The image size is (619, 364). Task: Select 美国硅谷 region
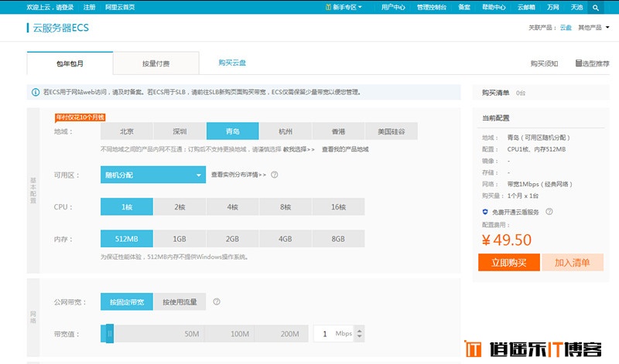[392, 131]
